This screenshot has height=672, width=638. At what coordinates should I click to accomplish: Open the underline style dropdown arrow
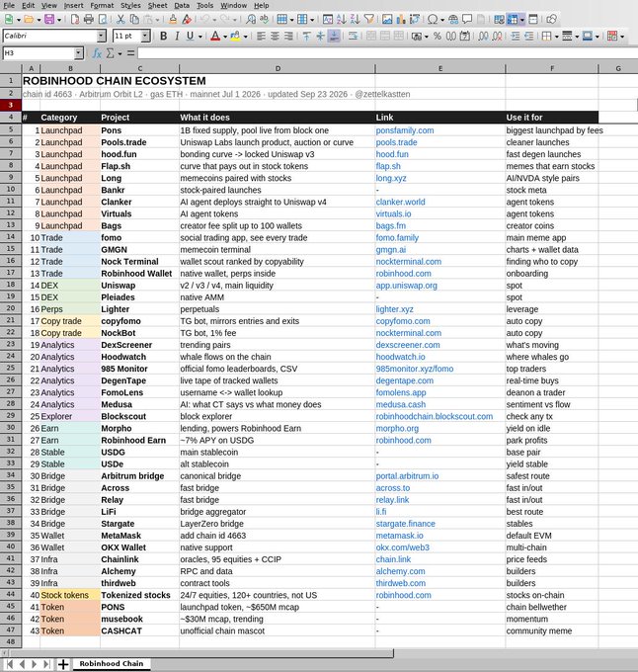(199, 37)
